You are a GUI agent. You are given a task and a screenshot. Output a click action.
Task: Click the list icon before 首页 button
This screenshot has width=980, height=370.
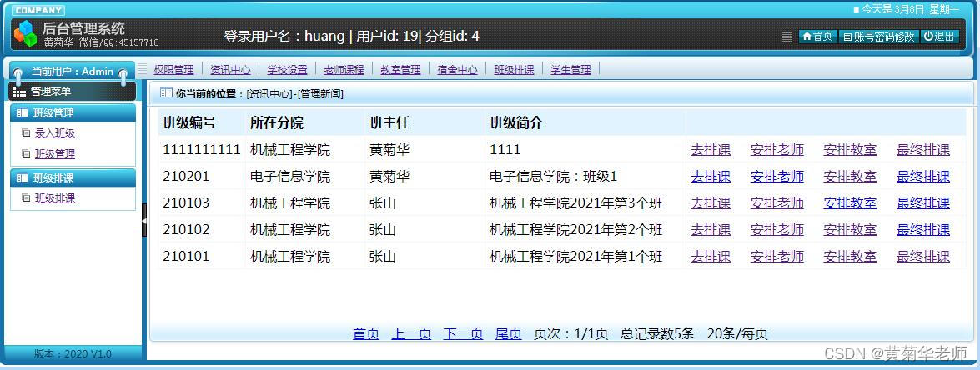point(787,37)
